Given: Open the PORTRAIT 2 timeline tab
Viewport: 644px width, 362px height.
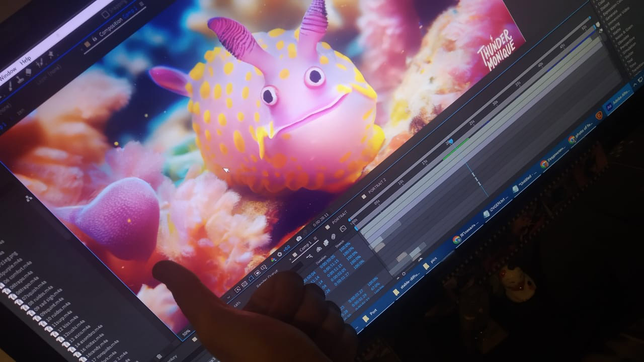Looking at the screenshot, I should 377,187.
